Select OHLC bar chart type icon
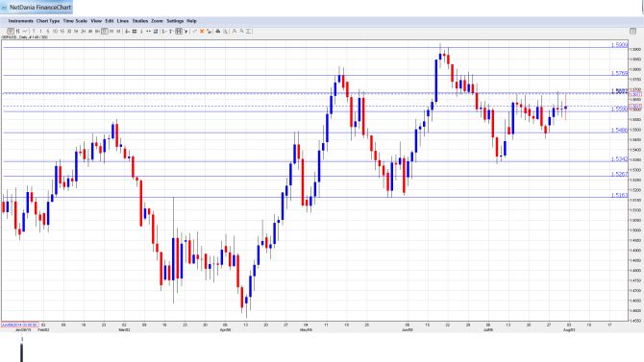644x362 pixels. [x=17, y=31]
